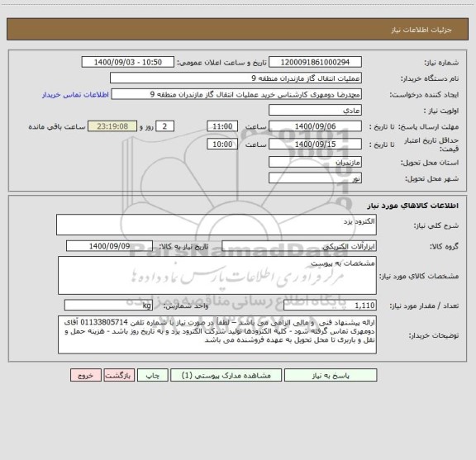
Task: Open اطلاعات تماس خریدار link
Action: (x=75, y=95)
